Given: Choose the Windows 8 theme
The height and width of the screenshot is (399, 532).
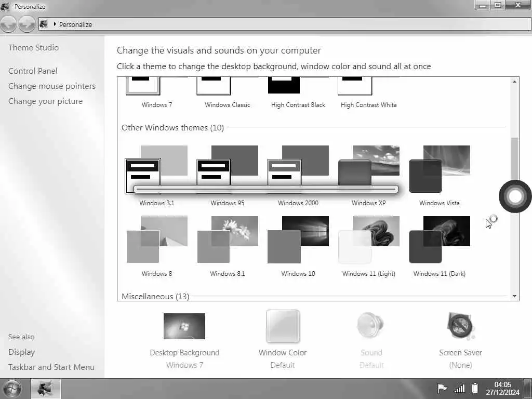Looking at the screenshot, I should 156,240.
